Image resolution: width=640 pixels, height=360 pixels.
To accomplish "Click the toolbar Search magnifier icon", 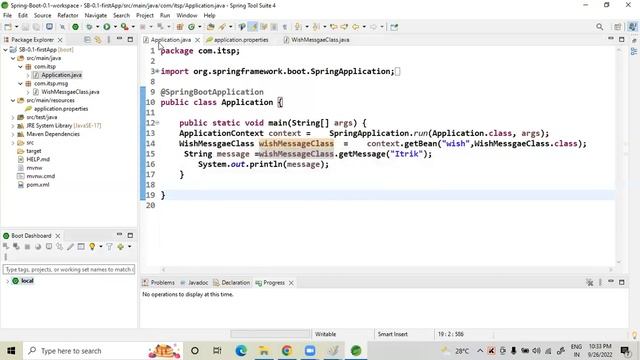I will click(x=600, y=27).
